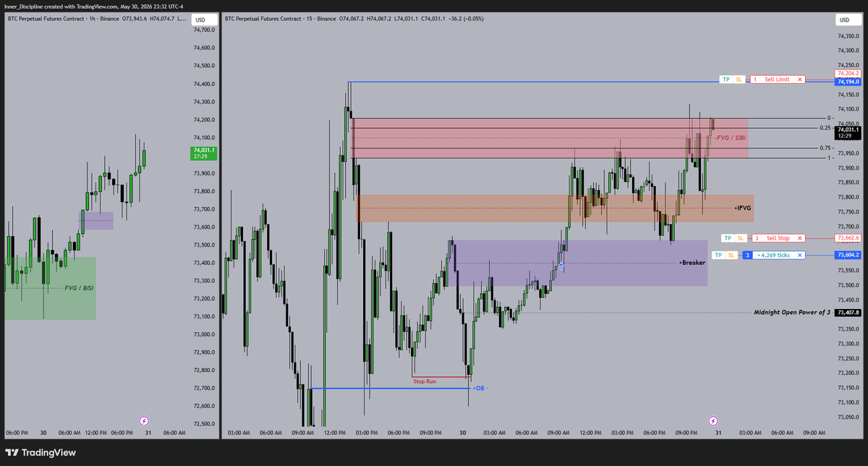Click the 74,194.0 blue price label
This screenshot has width=868, height=466.
pyautogui.click(x=848, y=82)
